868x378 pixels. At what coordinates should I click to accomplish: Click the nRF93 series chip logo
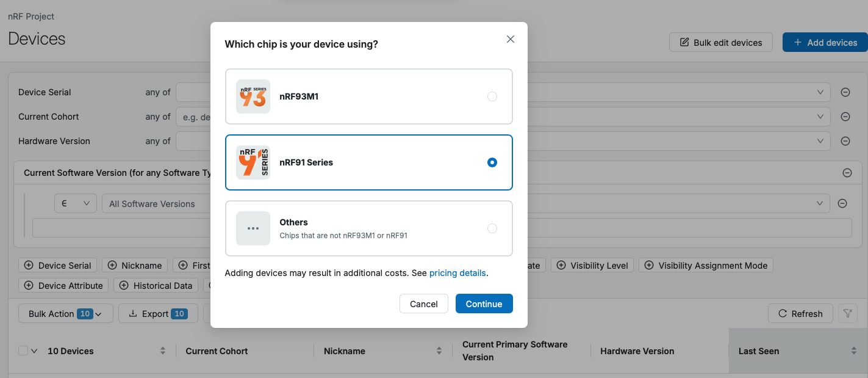(x=253, y=96)
